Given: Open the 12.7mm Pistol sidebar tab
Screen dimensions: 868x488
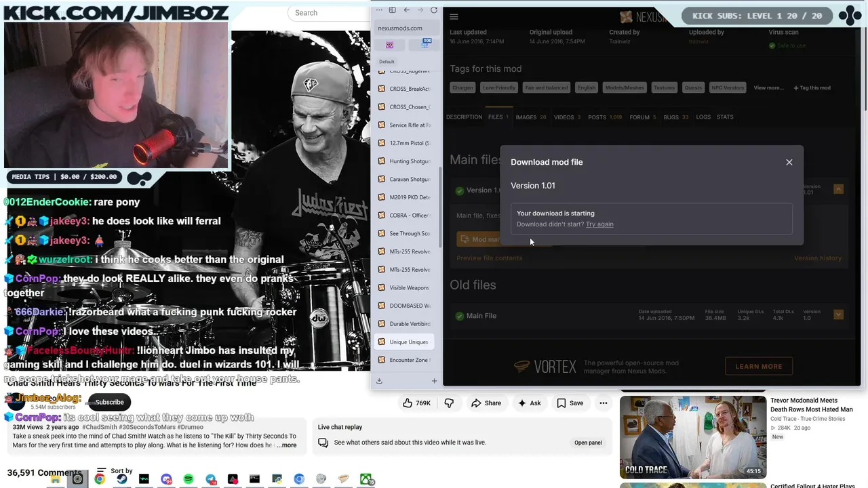Looking at the screenshot, I should pos(406,143).
